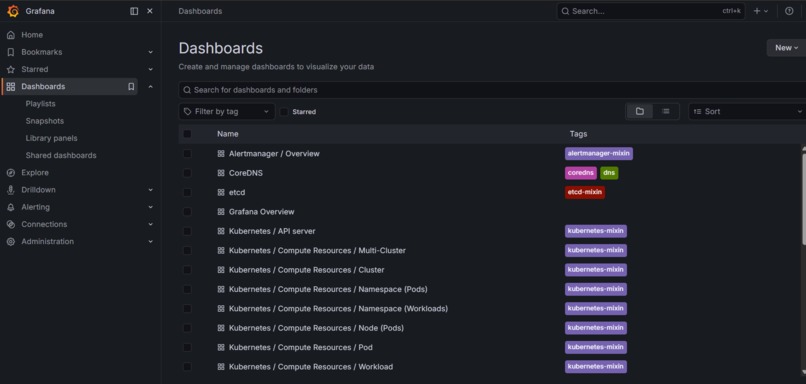
Task: Open the plus add menu in the top bar
Action: click(761, 11)
